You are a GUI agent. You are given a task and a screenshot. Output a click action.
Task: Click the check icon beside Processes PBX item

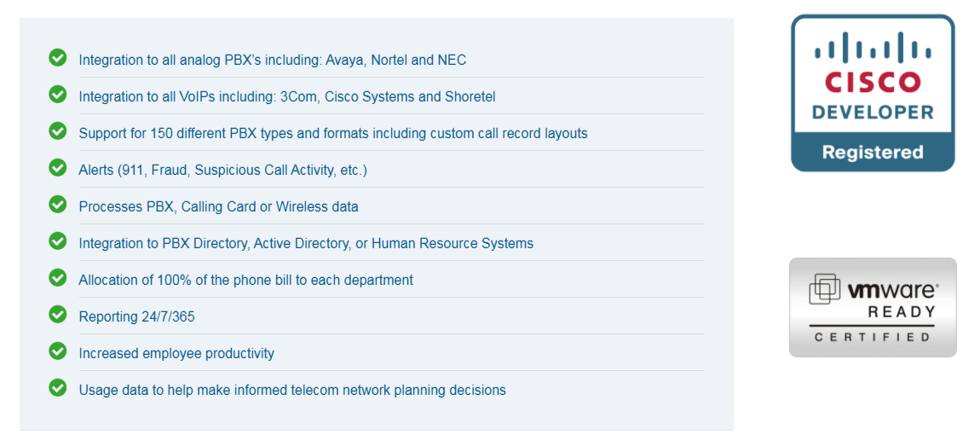tap(58, 205)
